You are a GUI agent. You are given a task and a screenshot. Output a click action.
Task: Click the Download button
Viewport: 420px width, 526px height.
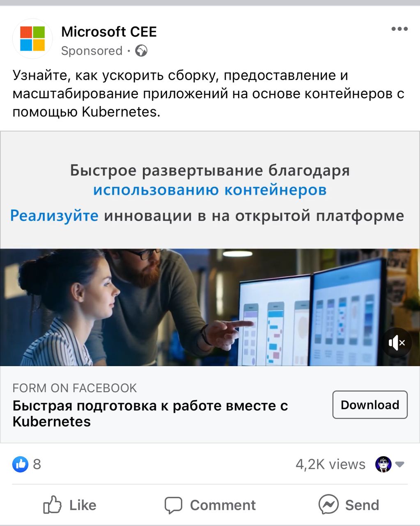coord(370,405)
